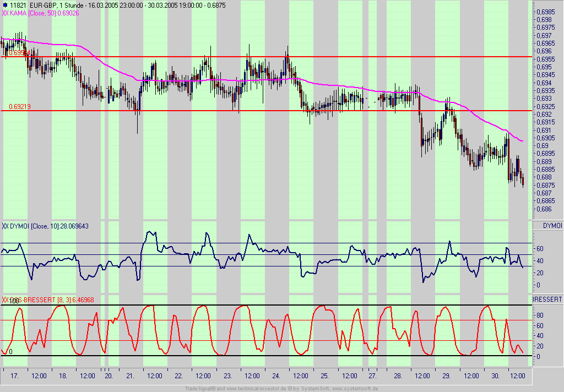Click the 0,6955 price scale label

[545, 59]
